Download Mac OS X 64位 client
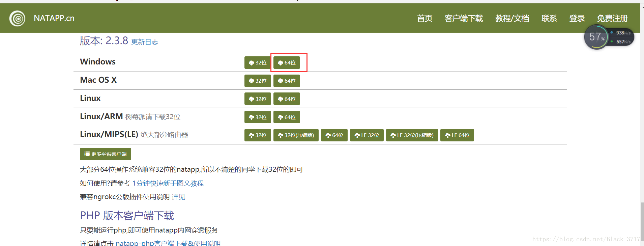Screen dimensions: 644x246 pyautogui.click(x=287, y=81)
